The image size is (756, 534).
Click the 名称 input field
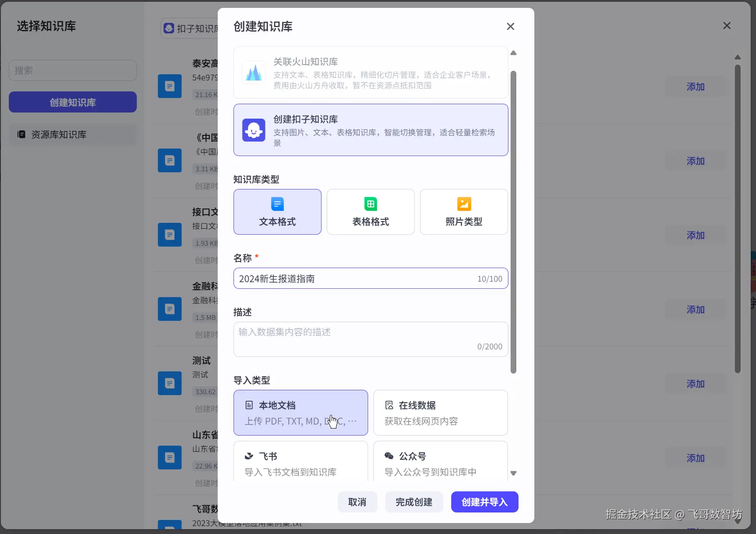coord(371,279)
